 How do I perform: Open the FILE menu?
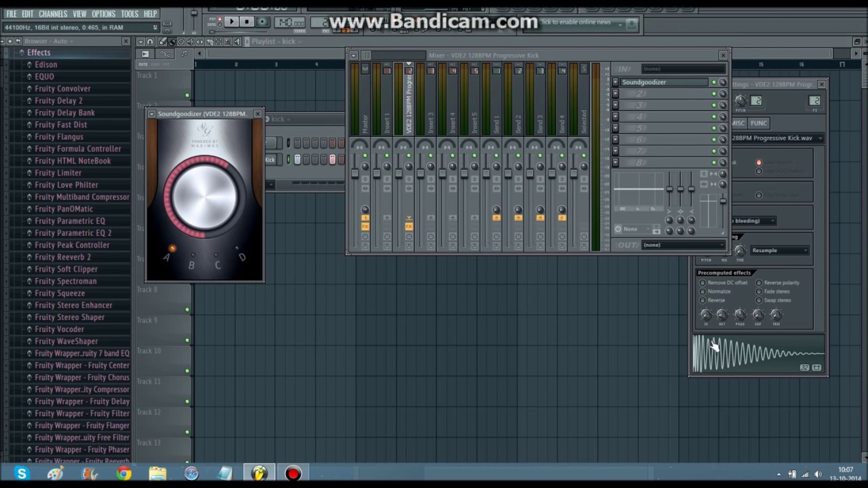(x=12, y=14)
